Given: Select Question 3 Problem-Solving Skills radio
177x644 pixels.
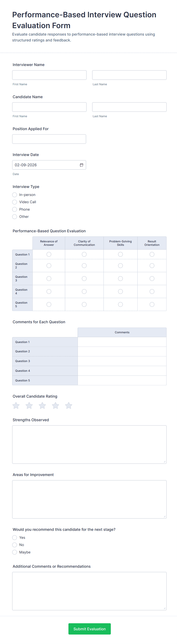Looking at the screenshot, I should [x=120, y=279].
